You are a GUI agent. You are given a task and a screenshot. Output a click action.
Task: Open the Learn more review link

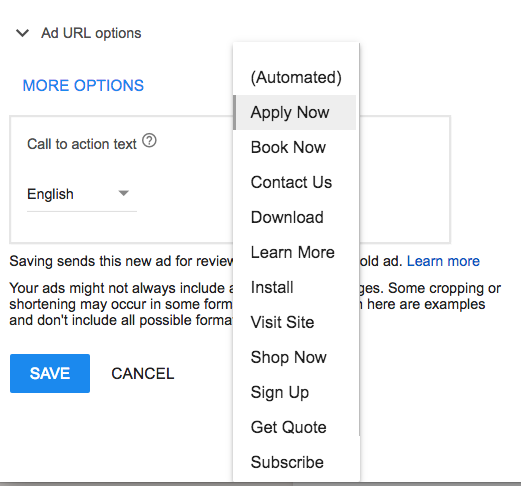[443, 261]
